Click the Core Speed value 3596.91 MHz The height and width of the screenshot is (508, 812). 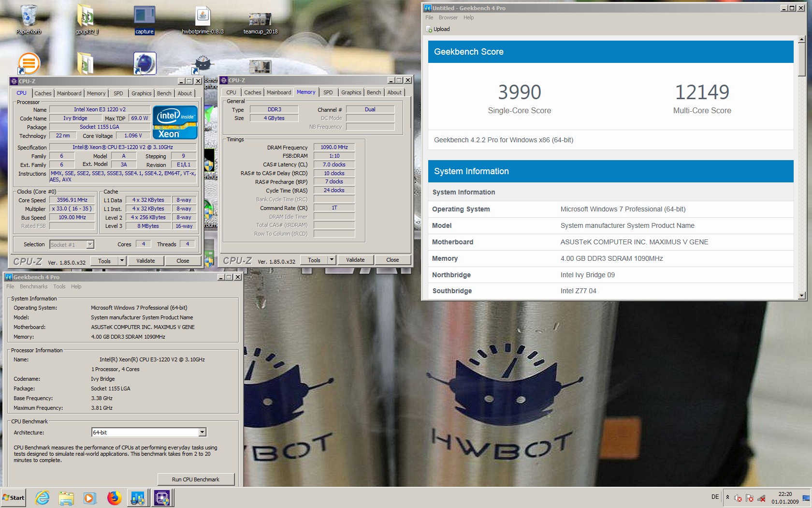pos(72,200)
